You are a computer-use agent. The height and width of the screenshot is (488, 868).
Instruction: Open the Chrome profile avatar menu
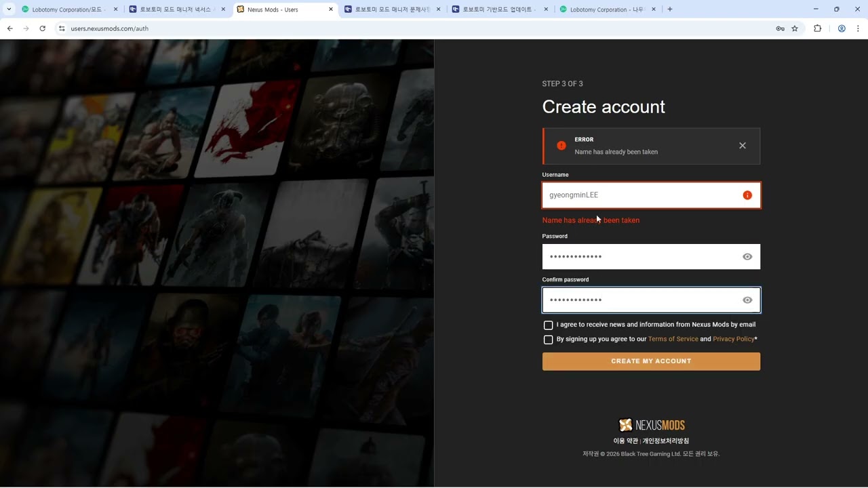(842, 28)
